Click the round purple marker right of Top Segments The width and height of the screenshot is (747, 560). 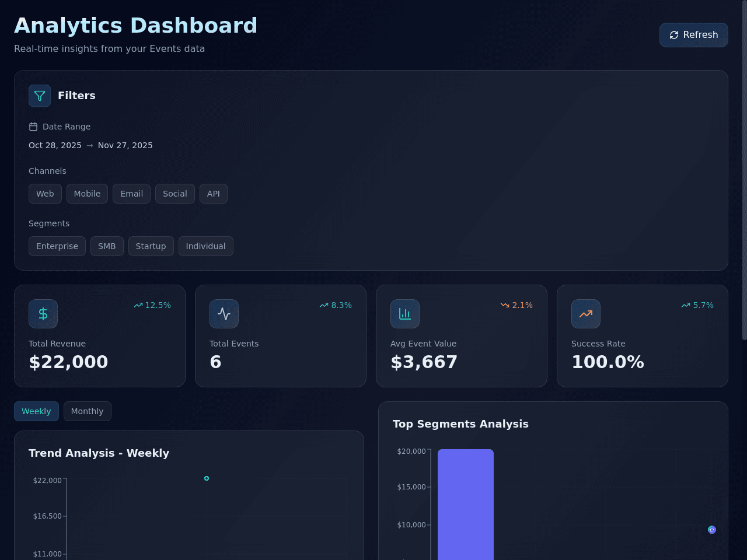(712, 530)
